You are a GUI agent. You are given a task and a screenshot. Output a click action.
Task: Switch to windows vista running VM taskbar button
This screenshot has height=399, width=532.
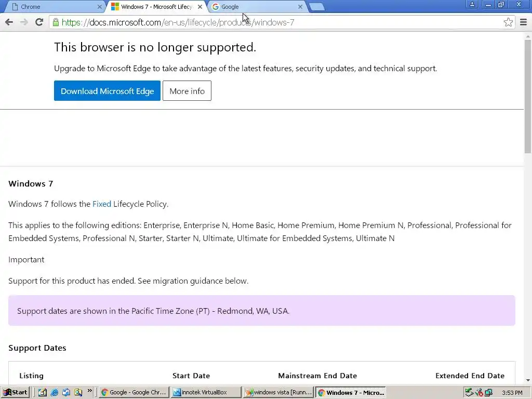pos(278,393)
